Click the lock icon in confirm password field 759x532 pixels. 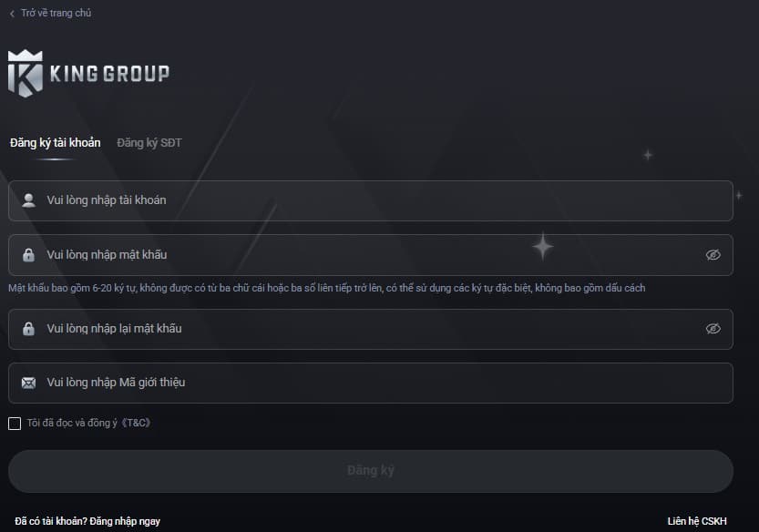click(x=28, y=329)
